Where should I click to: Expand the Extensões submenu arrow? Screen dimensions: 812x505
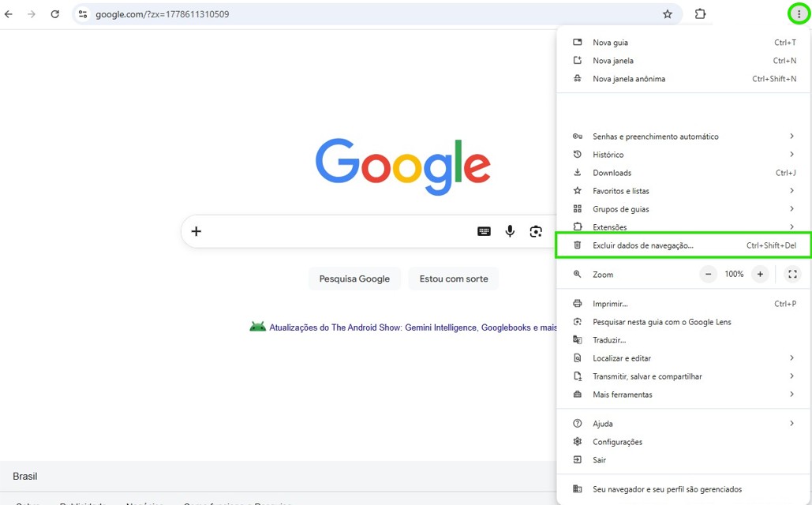pos(791,226)
